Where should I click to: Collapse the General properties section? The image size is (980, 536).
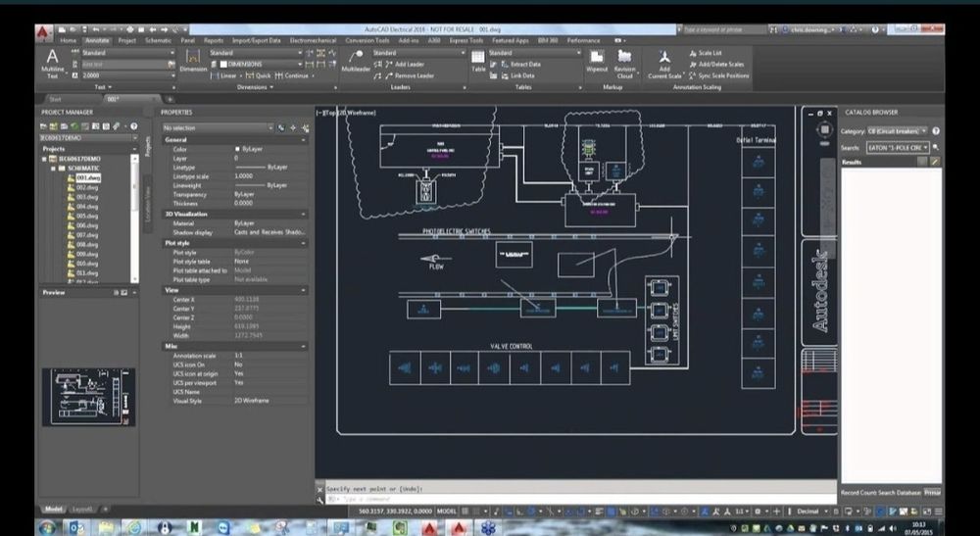304,140
